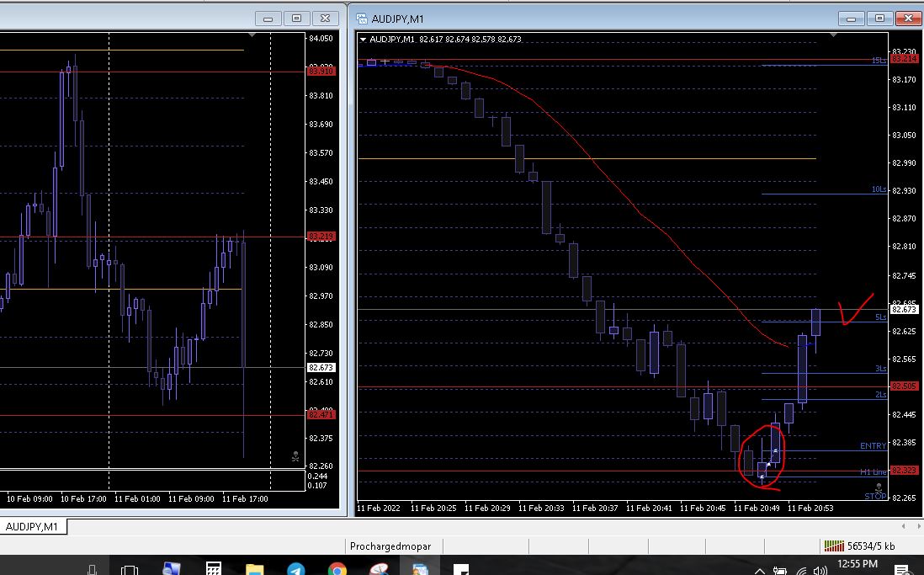The image size is (924, 575).
Task: Click the 10 Feb 09:00 time label in left chart
Action: point(29,499)
